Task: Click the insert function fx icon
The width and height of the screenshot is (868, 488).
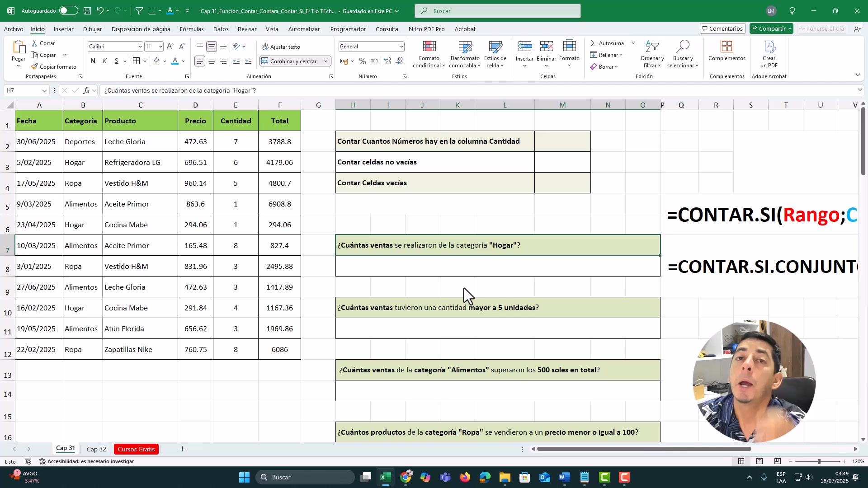Action: pyautogui.click(x=86, y=90)
